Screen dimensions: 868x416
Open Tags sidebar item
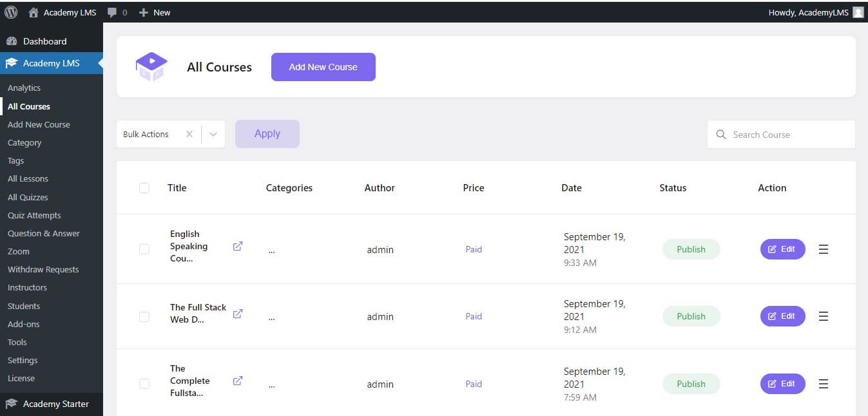(x=15, y=160)
